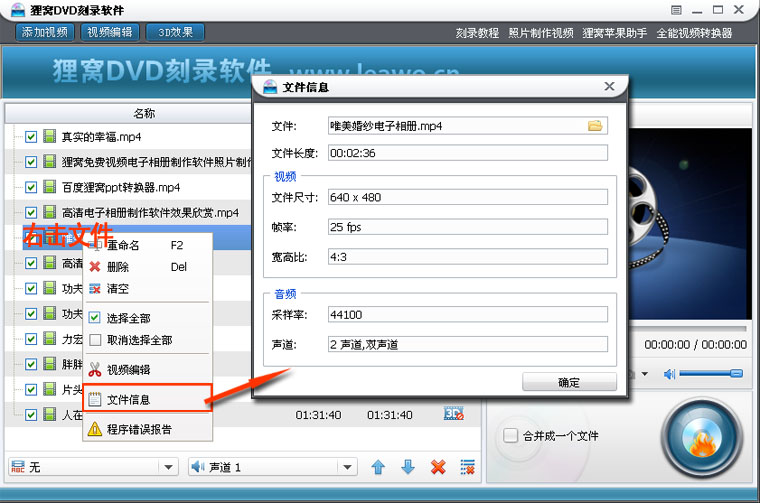Choose 清空 from the context menu

point(147,289)
